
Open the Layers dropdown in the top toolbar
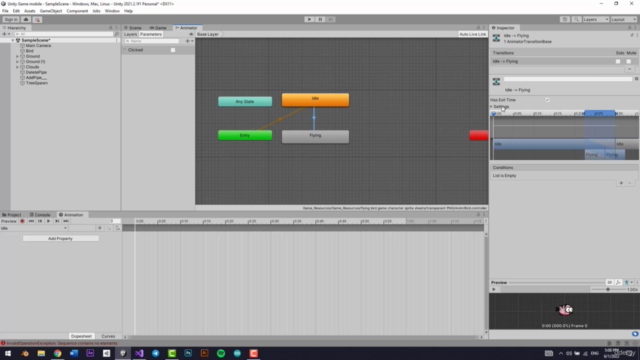pos(595,19)
